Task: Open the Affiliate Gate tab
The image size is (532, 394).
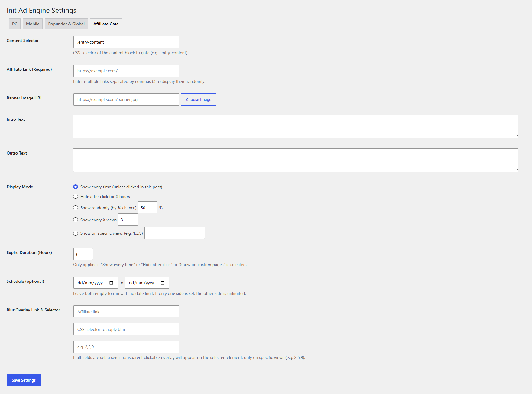Action: (x=106, y=24)
